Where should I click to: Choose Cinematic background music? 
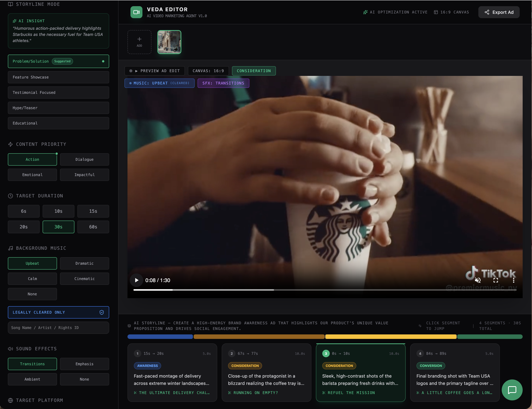tap(84, 279)
